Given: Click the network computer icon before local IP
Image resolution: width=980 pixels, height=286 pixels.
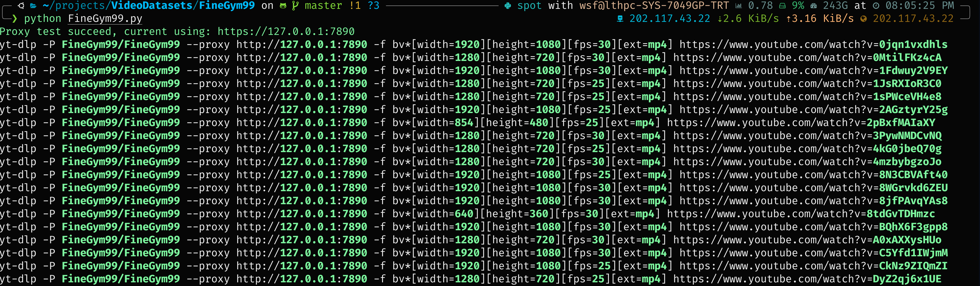Looking at the screenshot, I should pyautogui.click(x=620, y=18).
